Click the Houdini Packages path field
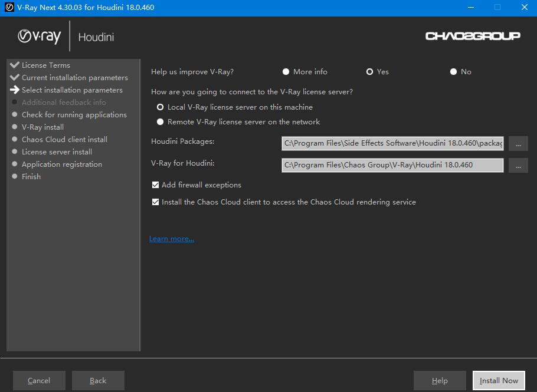Viewport: 537px width, 392px height. (x=392, y=144)
